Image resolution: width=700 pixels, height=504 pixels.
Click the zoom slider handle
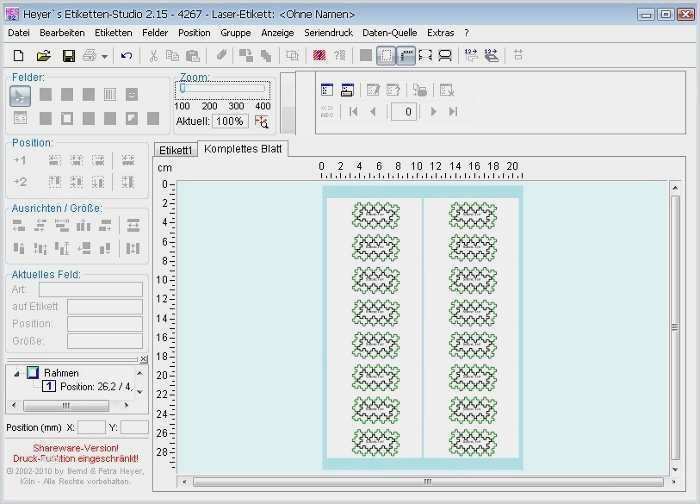[183, 88]
